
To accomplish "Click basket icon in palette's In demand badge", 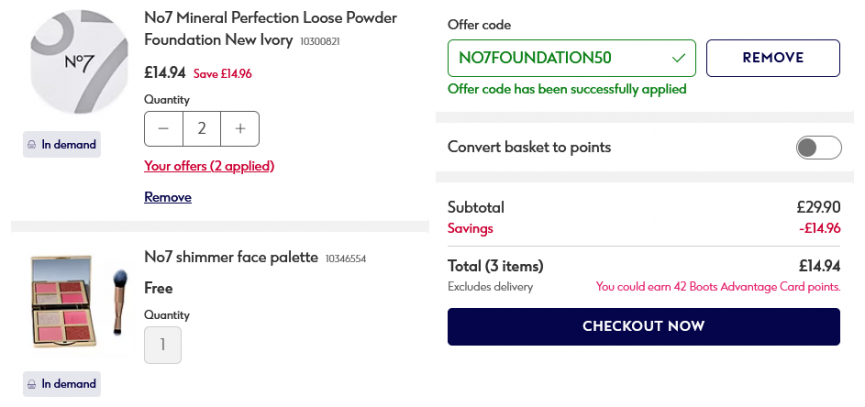I will tap(32, 384).
